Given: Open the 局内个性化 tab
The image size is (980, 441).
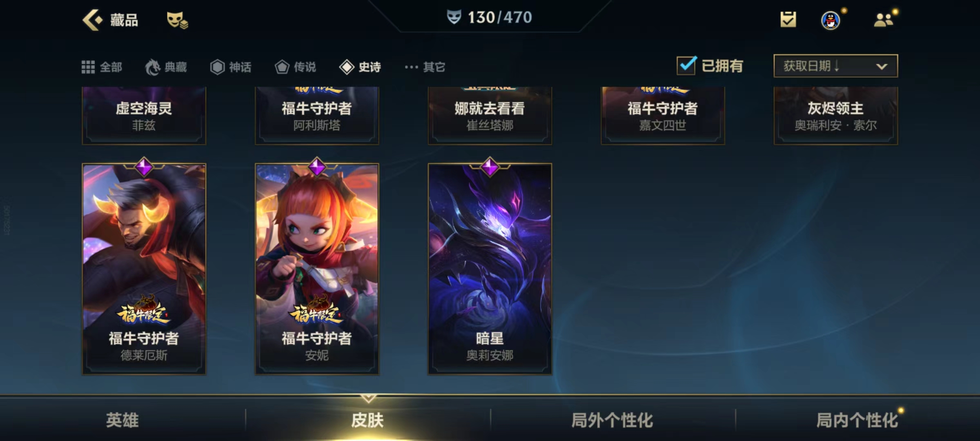Looking at the screenshot, I should (857, 420).
